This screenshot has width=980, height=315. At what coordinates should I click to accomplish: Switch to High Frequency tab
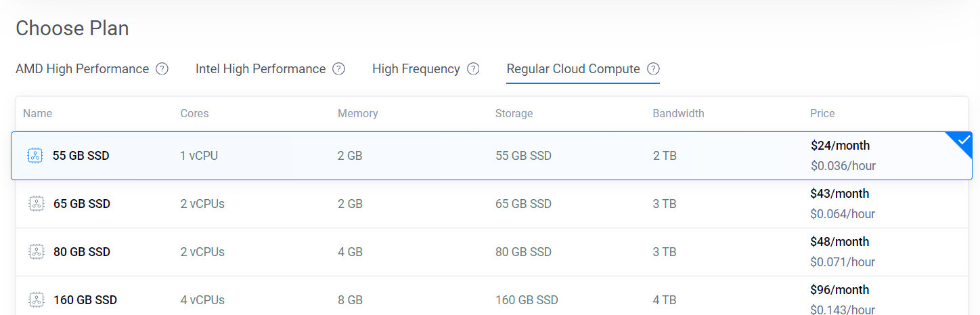416,69
